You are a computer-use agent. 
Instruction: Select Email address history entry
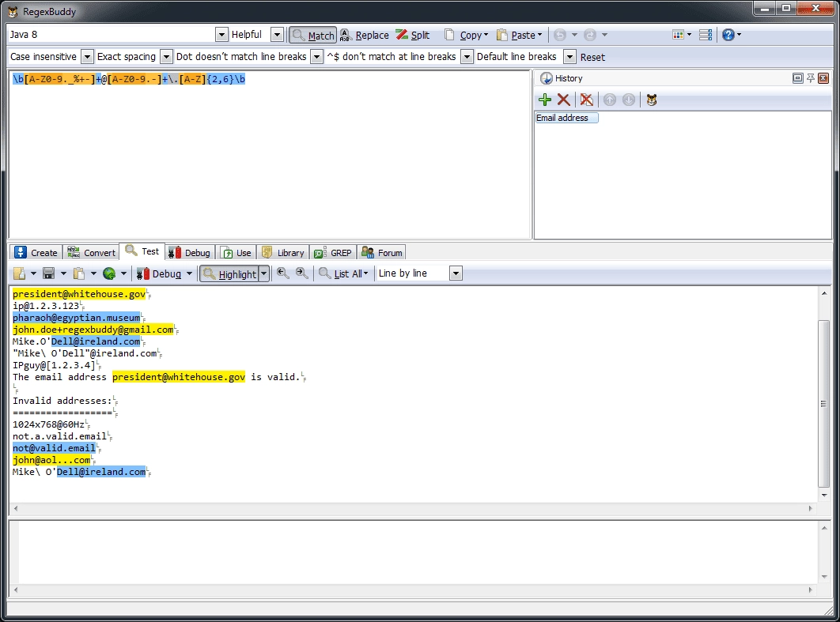(567, 118)
